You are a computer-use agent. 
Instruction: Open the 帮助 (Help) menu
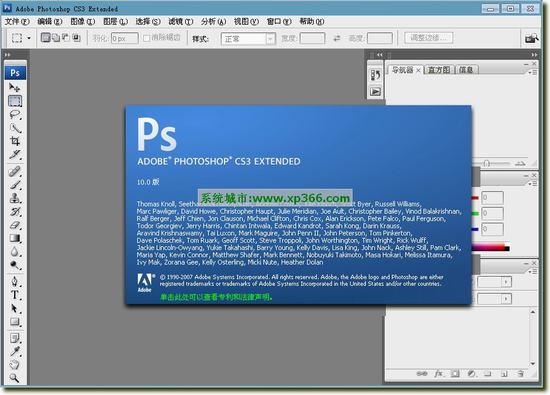(311, 22)
